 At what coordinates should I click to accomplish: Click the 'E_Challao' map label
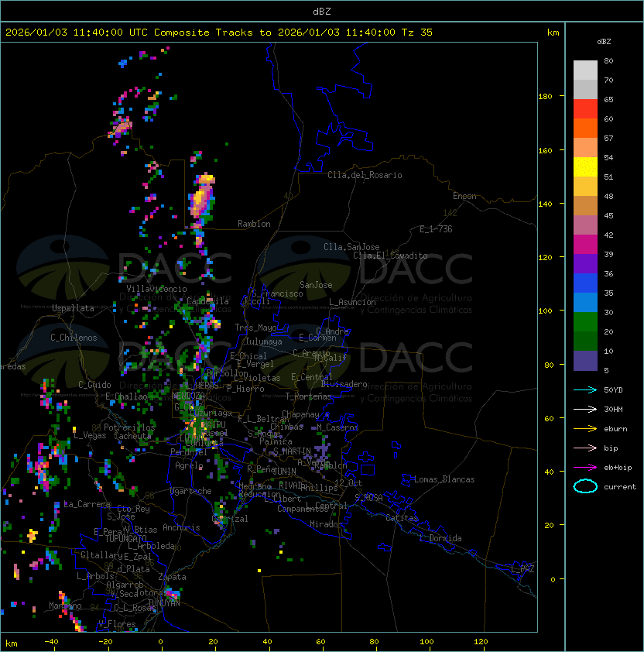coord(126,396)
